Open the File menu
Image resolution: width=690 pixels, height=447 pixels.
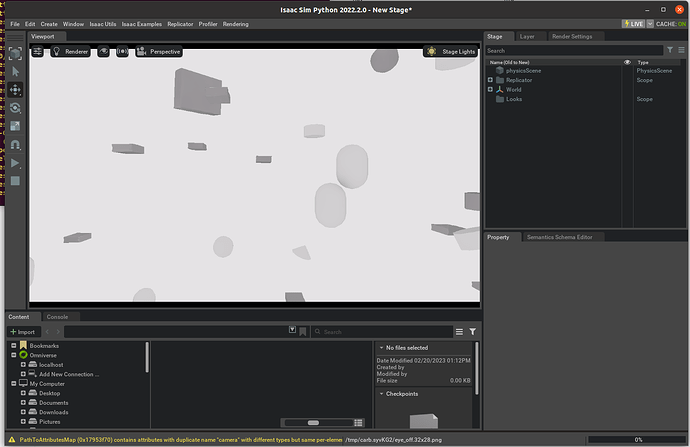coord(15,24)
